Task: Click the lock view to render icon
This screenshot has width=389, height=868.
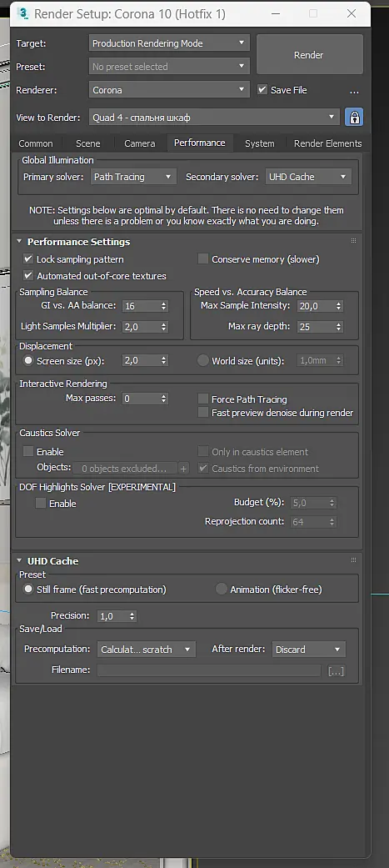Action: pos(354,118)
